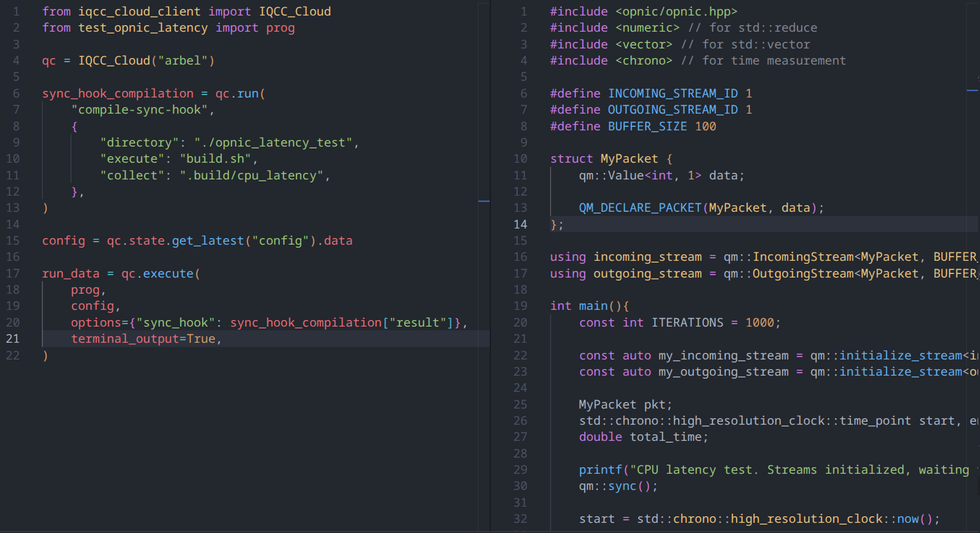Click the printf statement in right editor
The image size is (980, 533).
pos(600,470)
